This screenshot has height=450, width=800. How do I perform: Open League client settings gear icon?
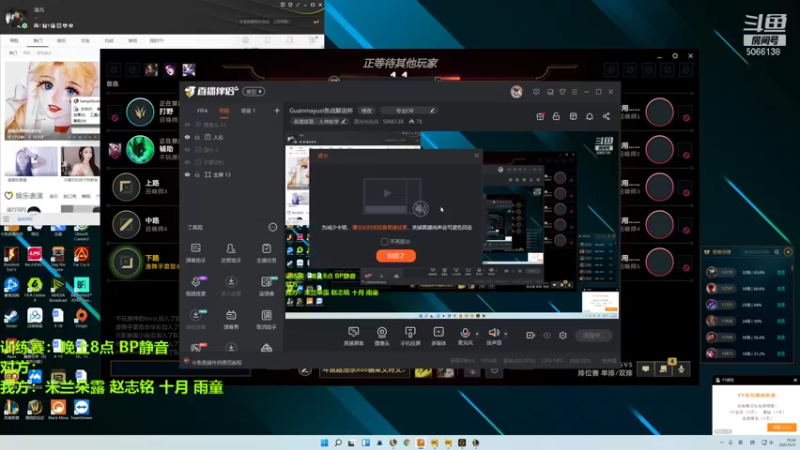[x=675, y=56]
